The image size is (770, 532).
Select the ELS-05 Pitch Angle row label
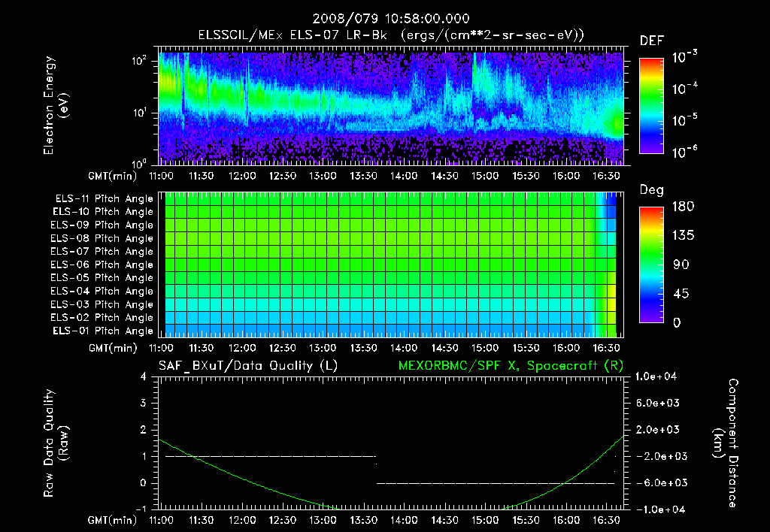(x=102, y=278)
